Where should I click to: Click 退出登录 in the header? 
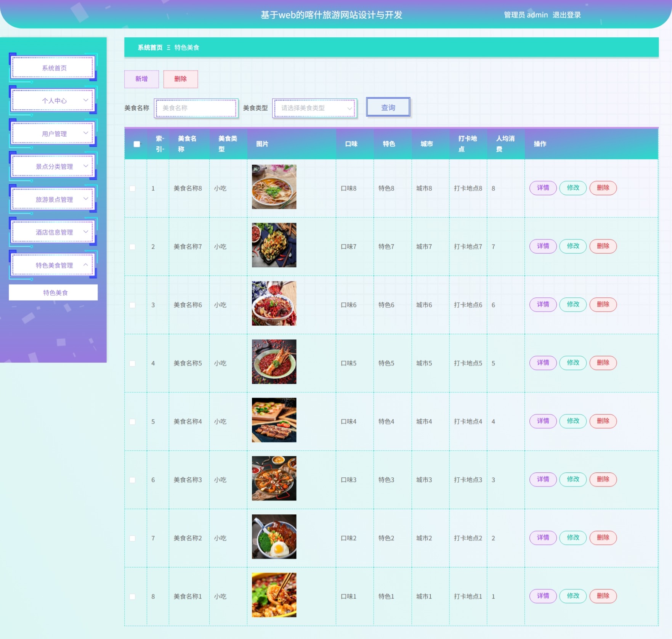[566, 15]
